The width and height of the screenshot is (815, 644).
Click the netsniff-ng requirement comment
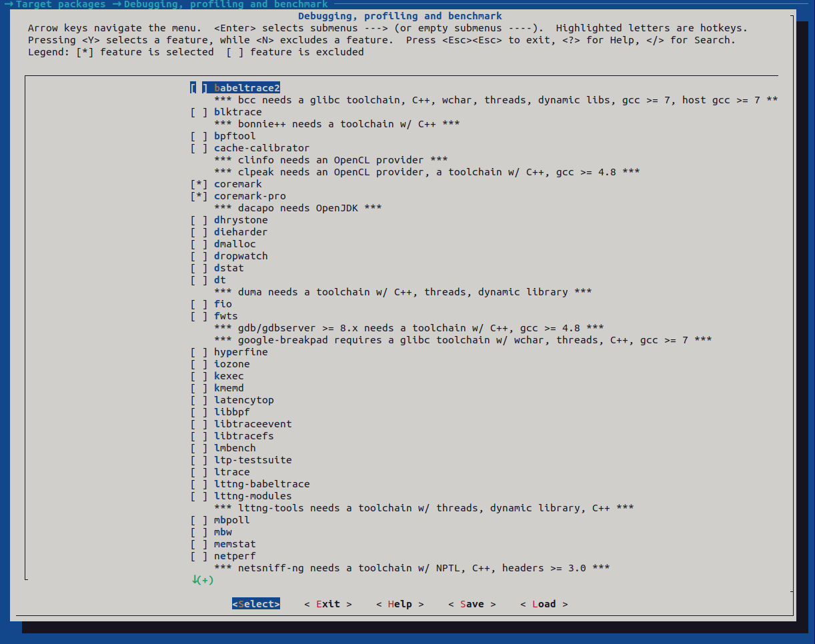tap(412, 568)
